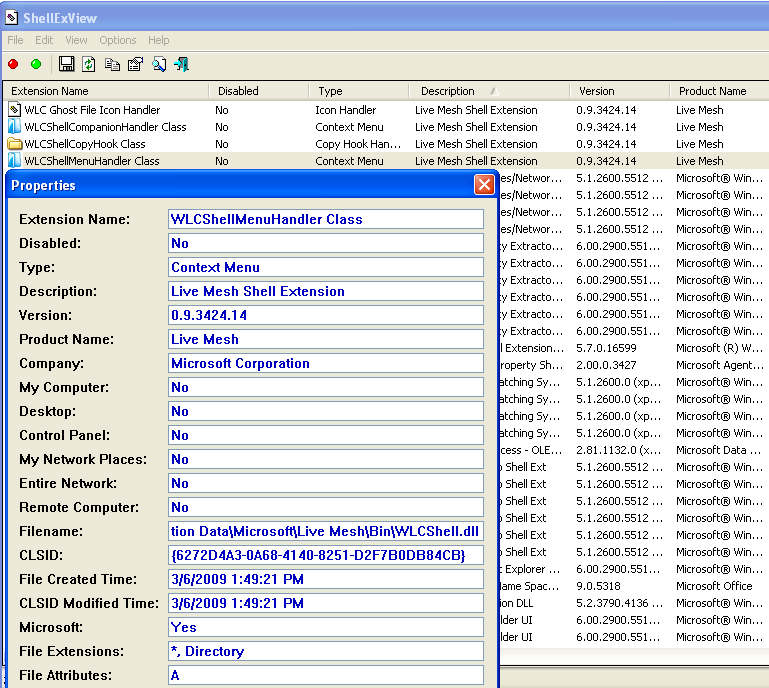Click the Version field showing 0.9.3424.14
769x688 pixels.
click(x=326, y=315)
